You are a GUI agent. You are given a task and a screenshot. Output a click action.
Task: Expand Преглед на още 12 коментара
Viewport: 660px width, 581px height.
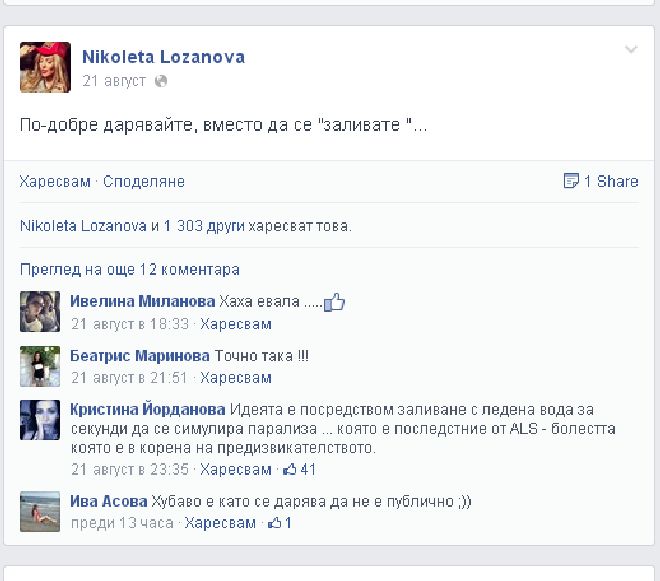pyautogui.click(x=130, y=269)
